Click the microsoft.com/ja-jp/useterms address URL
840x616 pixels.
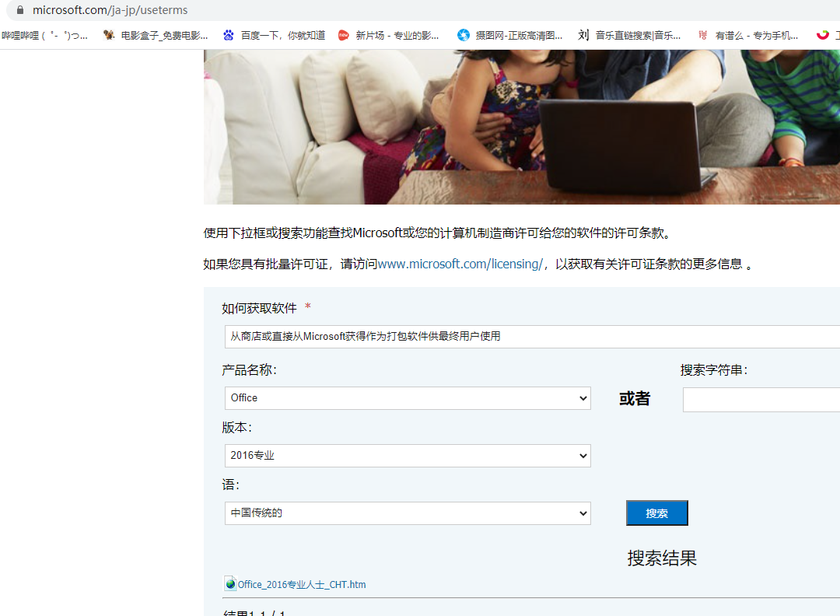(x=110, y=10)
